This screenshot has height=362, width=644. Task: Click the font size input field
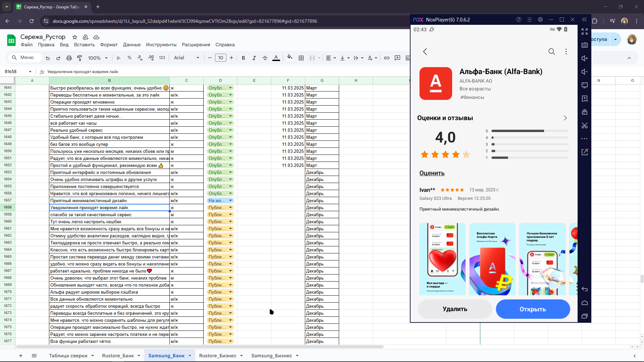point(221,58)
